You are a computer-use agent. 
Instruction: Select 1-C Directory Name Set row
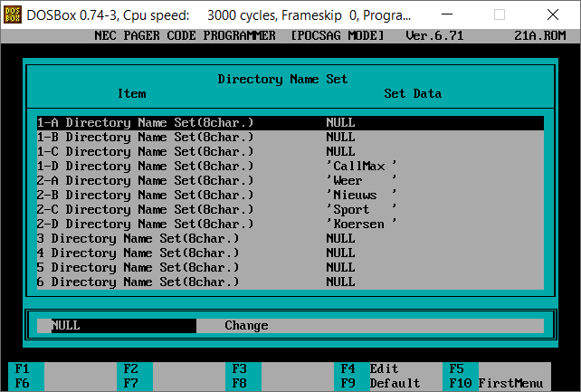(x=290, y=151)
